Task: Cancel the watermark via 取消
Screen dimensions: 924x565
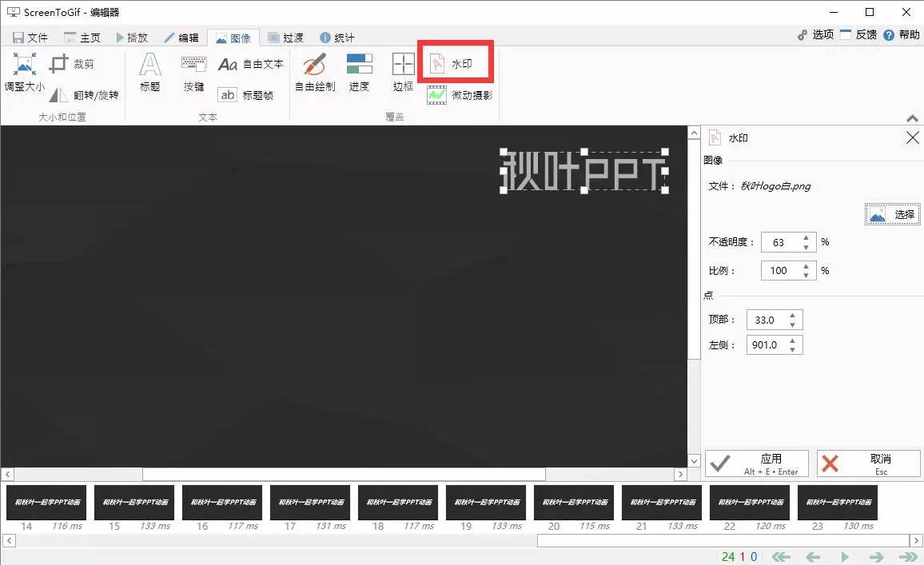Action: (x=868, y=463)
